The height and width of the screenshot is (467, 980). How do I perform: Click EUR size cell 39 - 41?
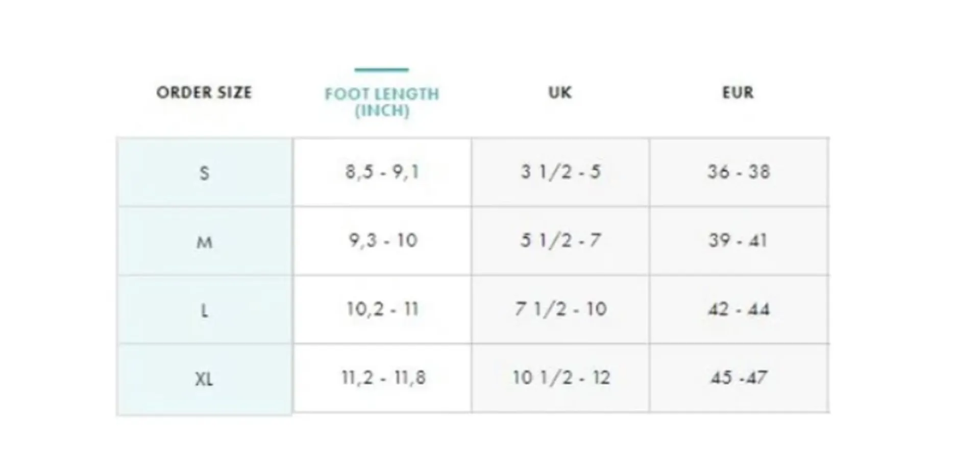coord(739,241)
